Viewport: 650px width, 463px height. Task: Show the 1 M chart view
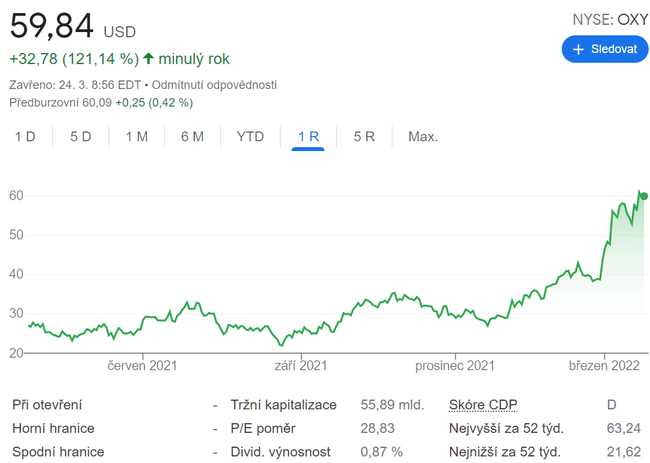[x=137, y=136]
